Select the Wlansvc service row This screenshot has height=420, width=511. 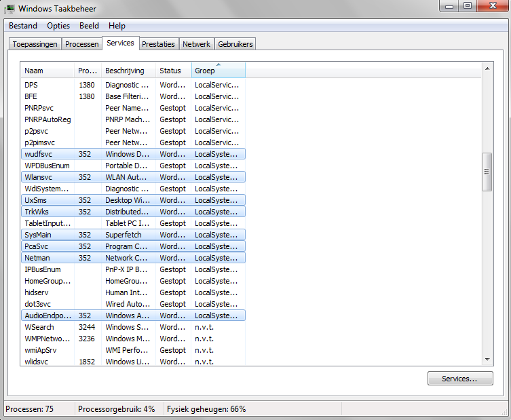click(133, 177)
